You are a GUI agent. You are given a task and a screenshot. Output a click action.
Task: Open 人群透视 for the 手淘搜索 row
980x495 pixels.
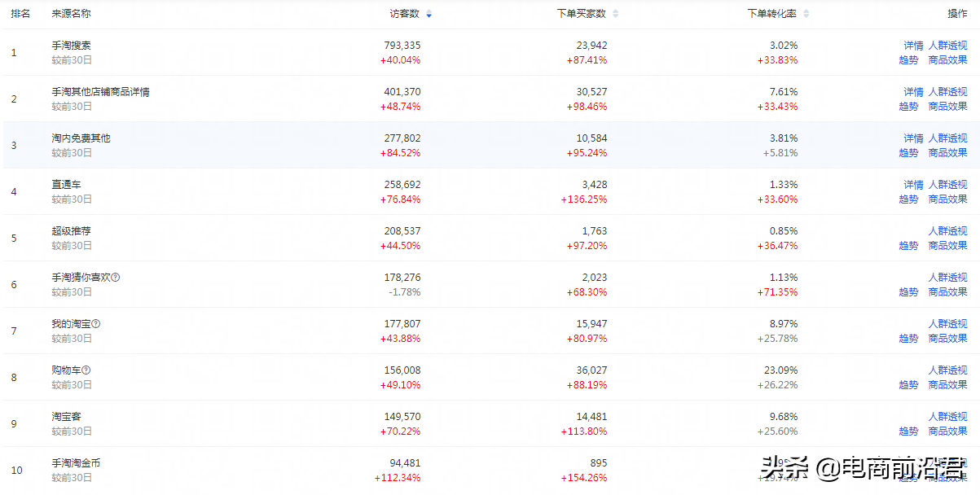[947, 46]
